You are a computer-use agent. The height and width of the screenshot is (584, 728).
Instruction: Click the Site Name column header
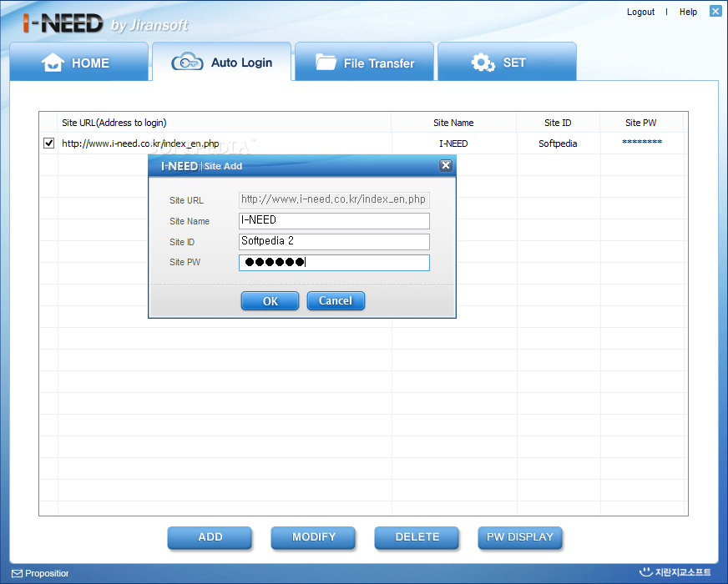coord(453,123)
